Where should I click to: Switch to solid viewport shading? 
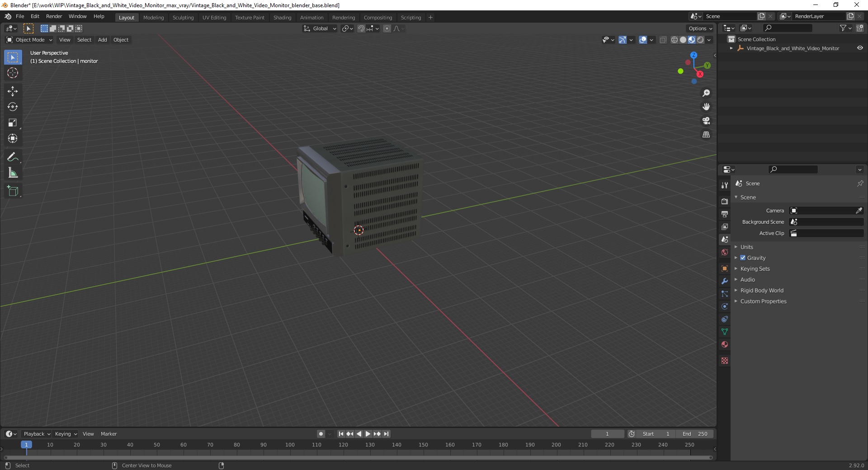click(683, 40)
